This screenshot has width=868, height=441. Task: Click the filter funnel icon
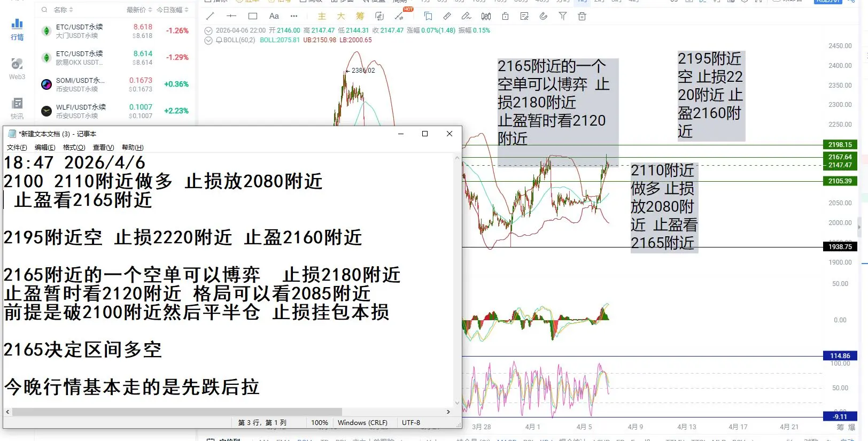coord(563,16)
